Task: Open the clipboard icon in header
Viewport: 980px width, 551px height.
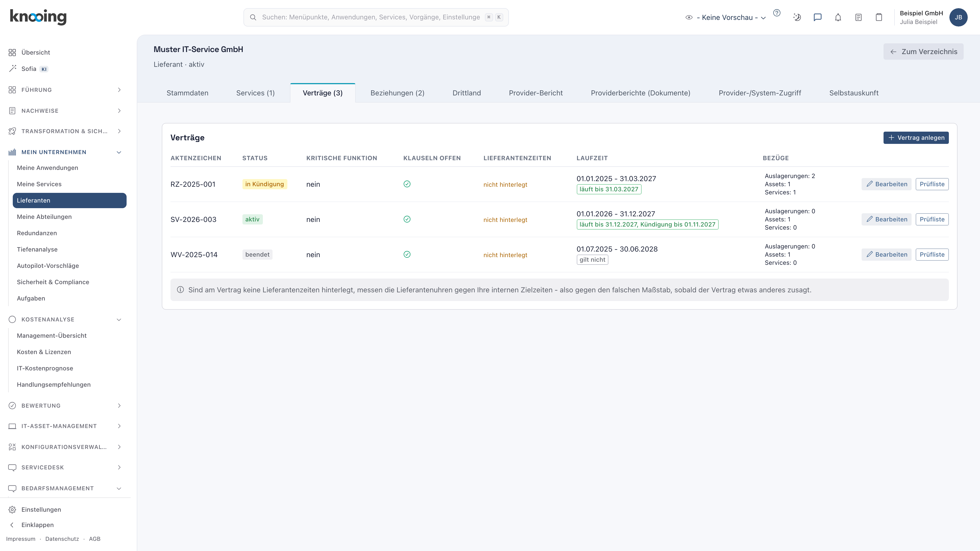Action: 879,17
